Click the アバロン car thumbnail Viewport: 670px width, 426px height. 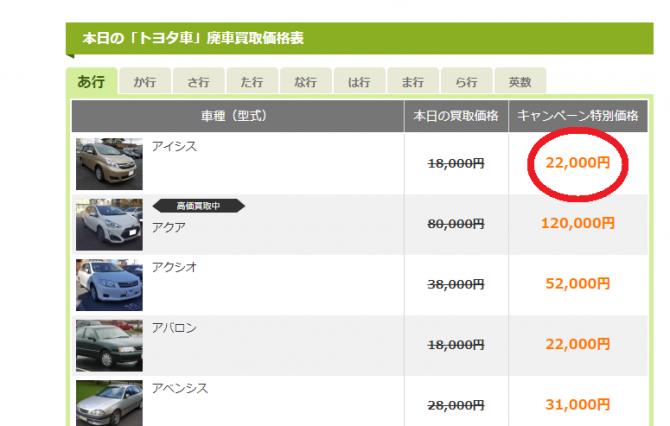tap(109, 346)
